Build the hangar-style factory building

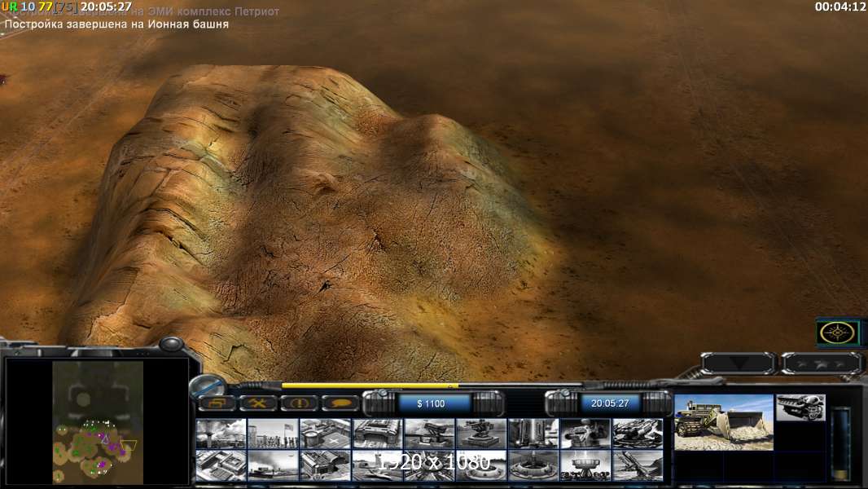point(325,465)
